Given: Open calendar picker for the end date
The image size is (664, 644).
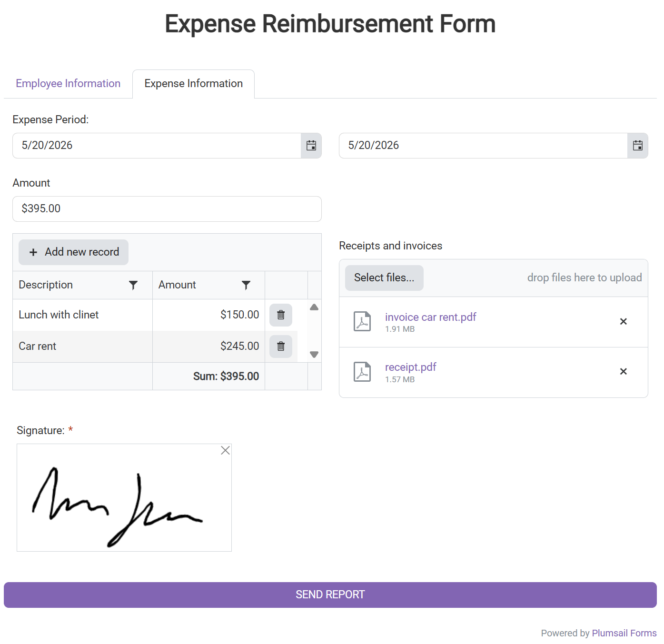Looking at the screenshot, I should coord(638,146).
